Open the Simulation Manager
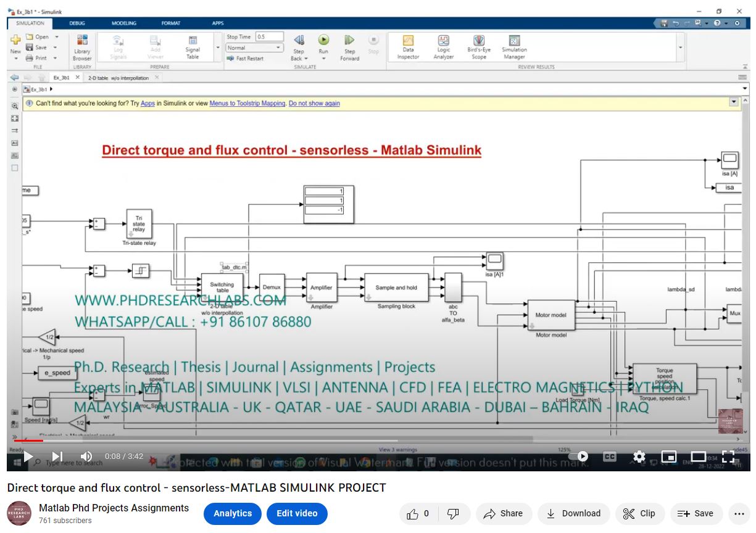This screenshot has width=756, height=533. pyautogui.click(x=514, y=47)
